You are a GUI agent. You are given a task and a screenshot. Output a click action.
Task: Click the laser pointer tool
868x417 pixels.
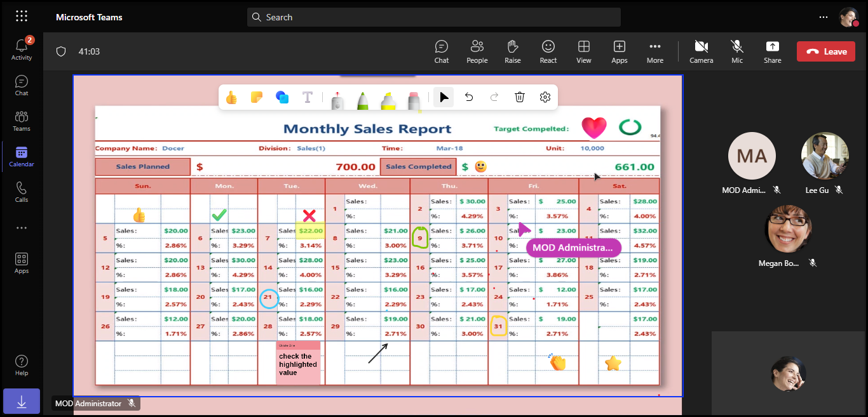click(337, 99)
